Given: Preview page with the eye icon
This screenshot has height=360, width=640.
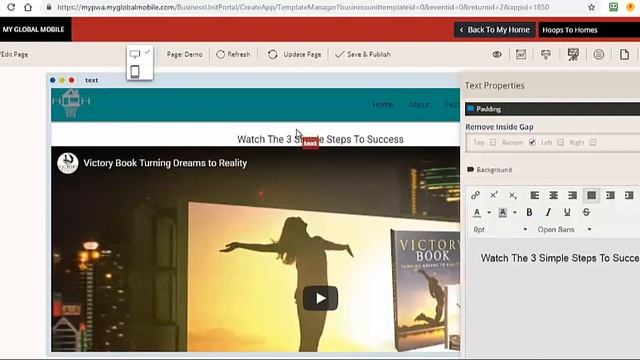Looking at the screenshot, I should pyautogui.click(x=497, y=54).
